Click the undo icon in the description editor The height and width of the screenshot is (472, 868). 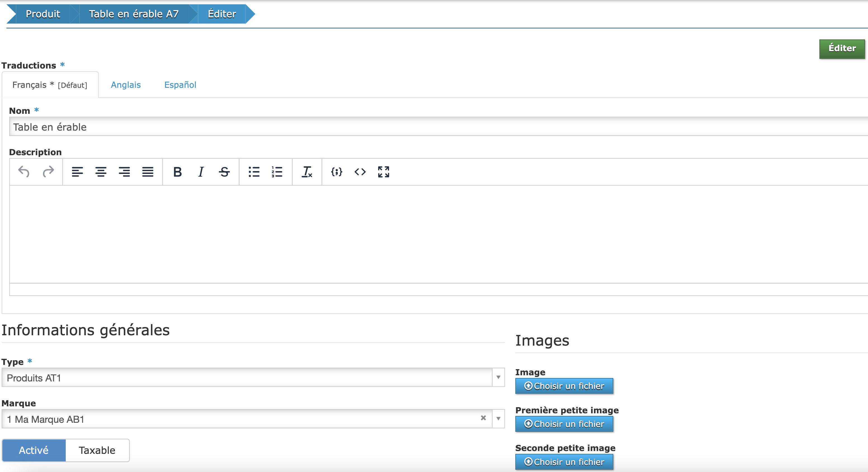[23, 172]
